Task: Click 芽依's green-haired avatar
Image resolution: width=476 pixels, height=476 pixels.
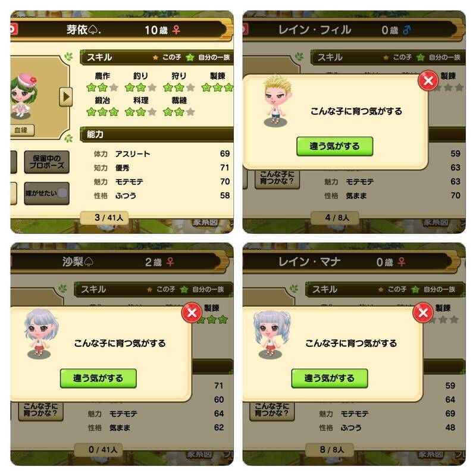Action: pos(24,96)
